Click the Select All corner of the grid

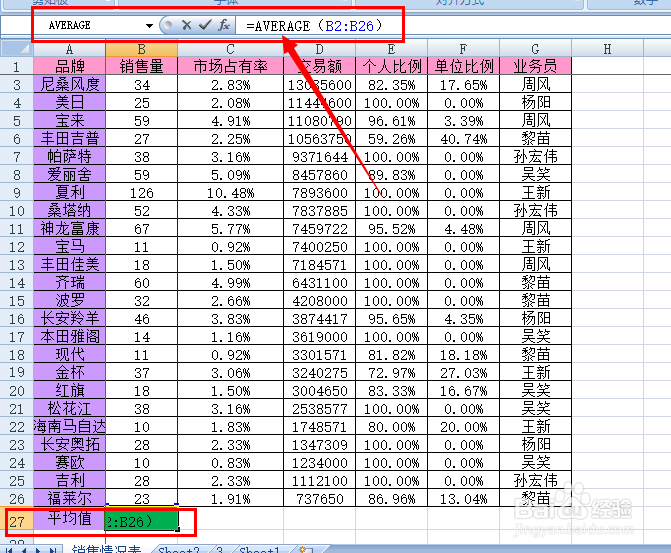click(x=17, y=49)
